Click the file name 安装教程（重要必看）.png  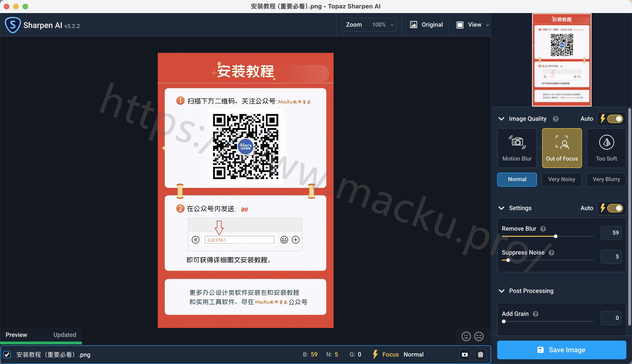(x=53, y=354)
